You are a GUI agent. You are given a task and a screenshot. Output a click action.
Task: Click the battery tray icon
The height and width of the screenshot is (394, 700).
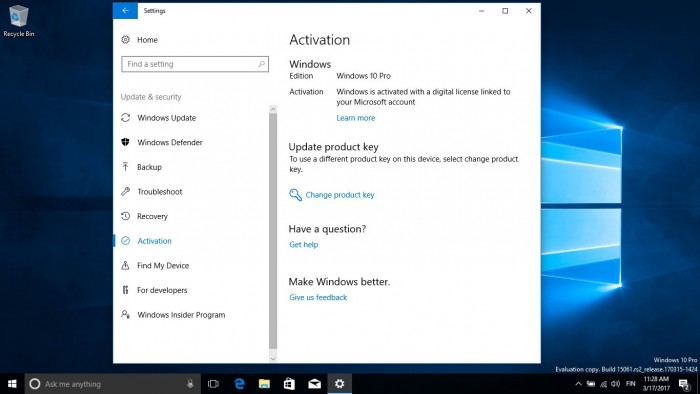[x=591, y=384]
